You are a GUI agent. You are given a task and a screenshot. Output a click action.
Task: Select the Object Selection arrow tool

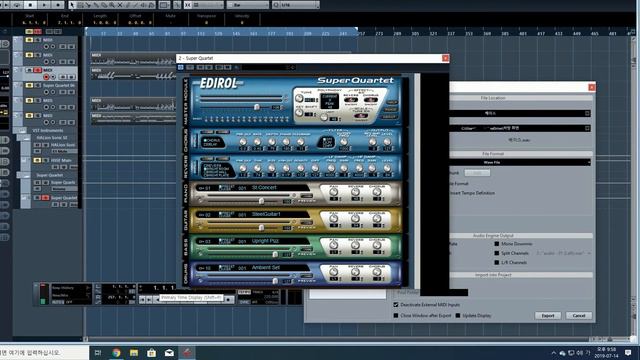(72, 5)
